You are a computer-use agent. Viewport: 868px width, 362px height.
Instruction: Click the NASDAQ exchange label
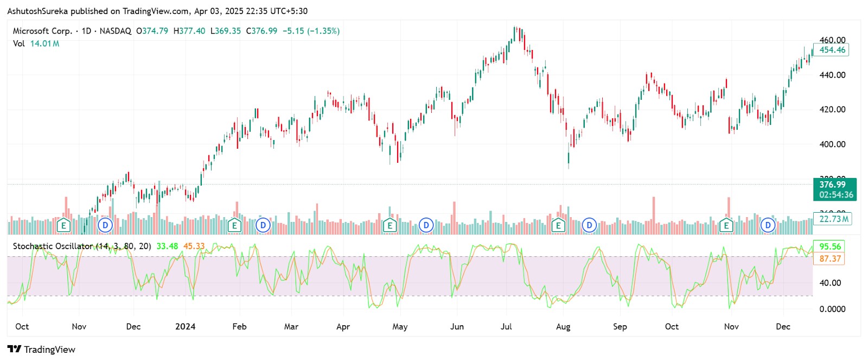[x=116, y=31]
